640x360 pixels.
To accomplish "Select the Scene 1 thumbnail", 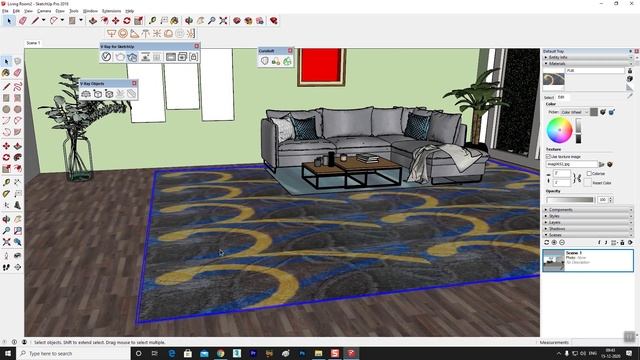I will (553, 260).
